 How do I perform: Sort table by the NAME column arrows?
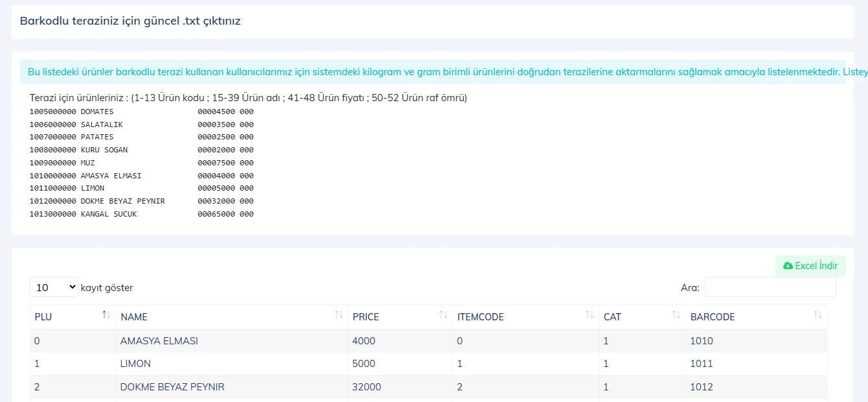click(338, 315)
